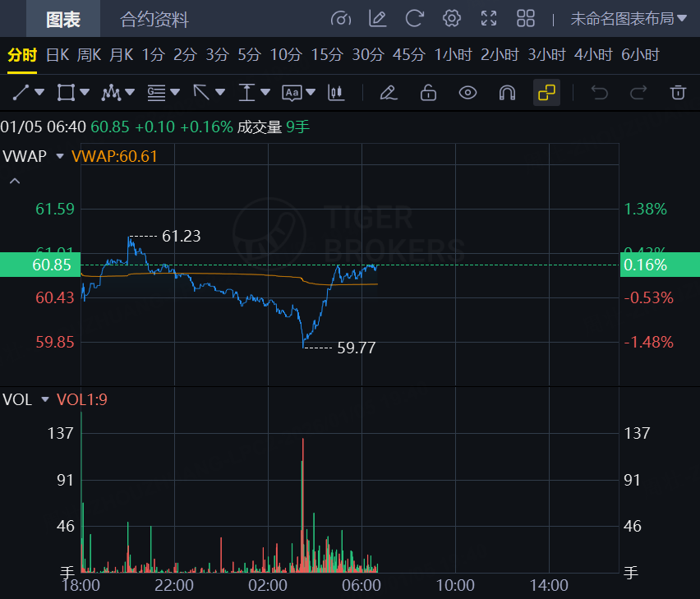This screenshot has height=599, width=700.
Task: Expand the line drawing tool dropdown
Action: coord(39,93)
